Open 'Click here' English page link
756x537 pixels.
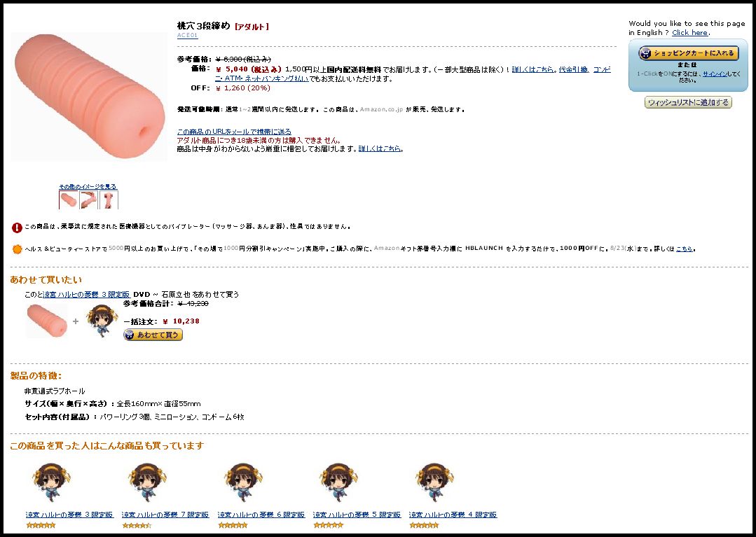point(689,33)
